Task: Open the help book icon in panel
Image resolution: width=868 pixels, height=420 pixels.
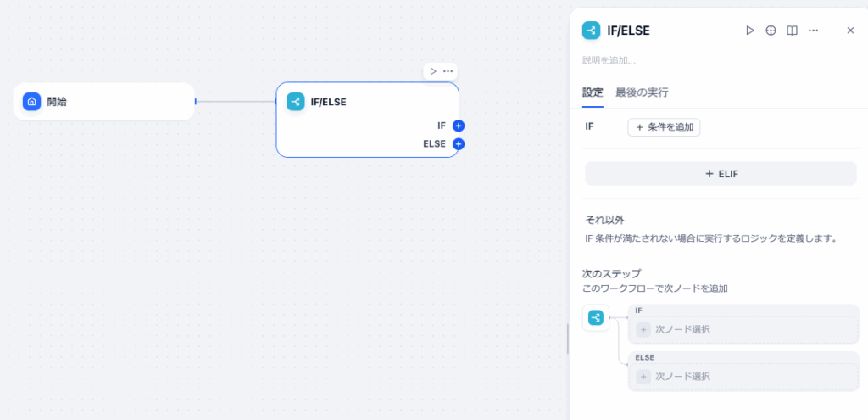Action: pyautogui.click(x=792, y=31)
